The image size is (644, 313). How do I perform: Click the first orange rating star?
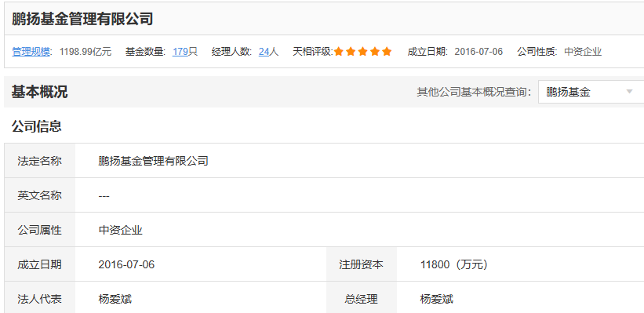point(338,52)
